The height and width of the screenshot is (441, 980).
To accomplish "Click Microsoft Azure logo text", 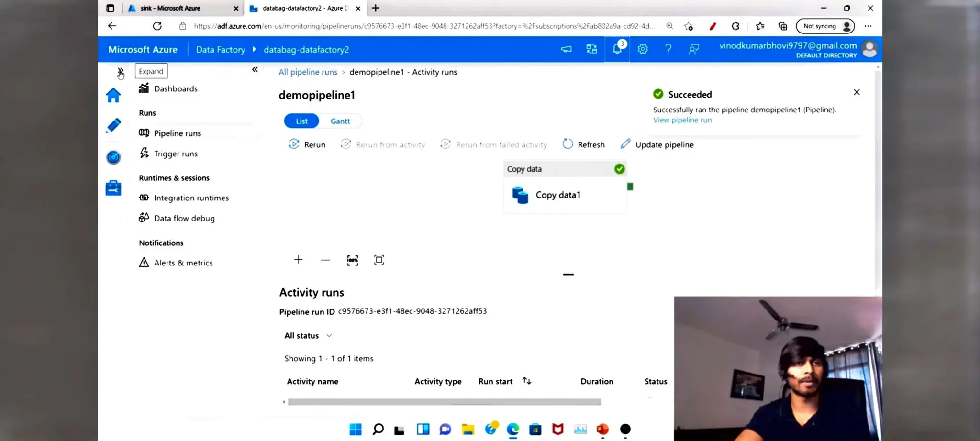I will point(143,49).
